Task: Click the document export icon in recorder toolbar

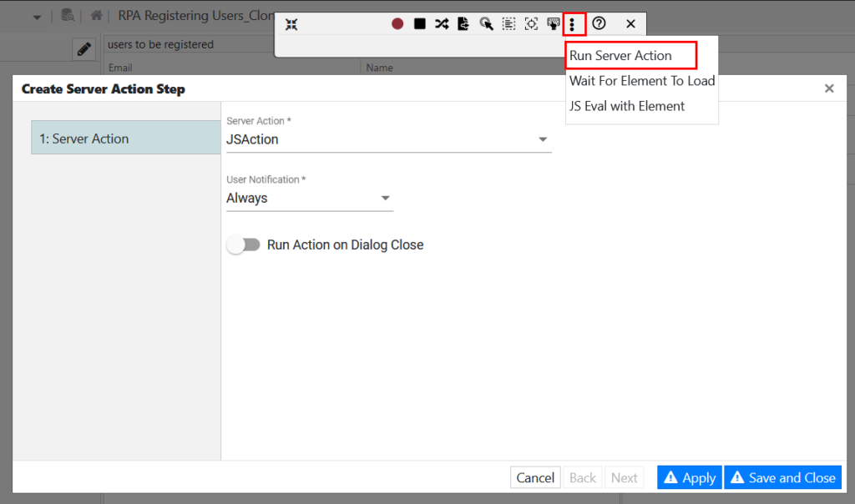Action: click(463, 24)
